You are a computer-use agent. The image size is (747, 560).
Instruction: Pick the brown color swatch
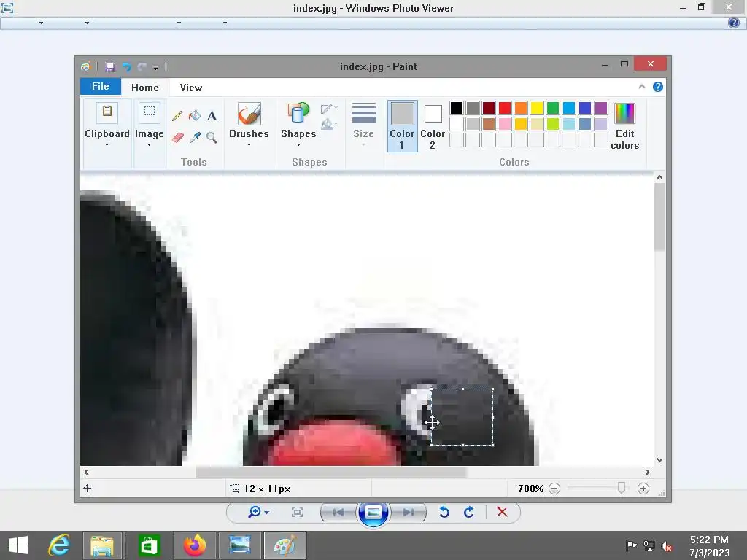click(488, 124)
